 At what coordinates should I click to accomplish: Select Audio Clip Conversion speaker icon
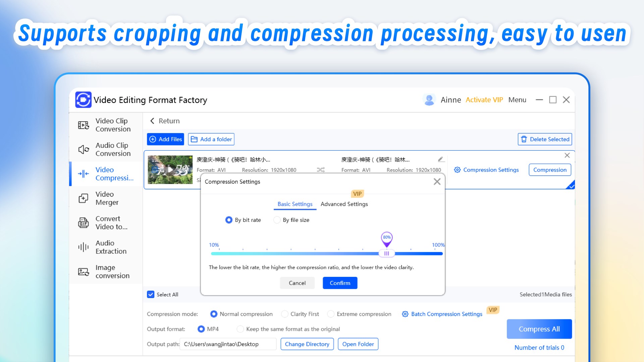[x=84, y=149]
